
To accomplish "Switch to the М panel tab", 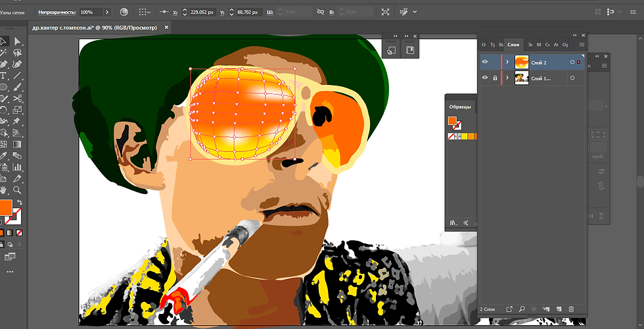I will tap(539, 45).
